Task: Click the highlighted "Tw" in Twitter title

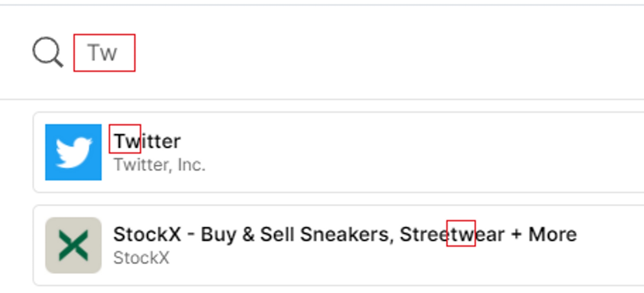Action: [x=125, y=141]
